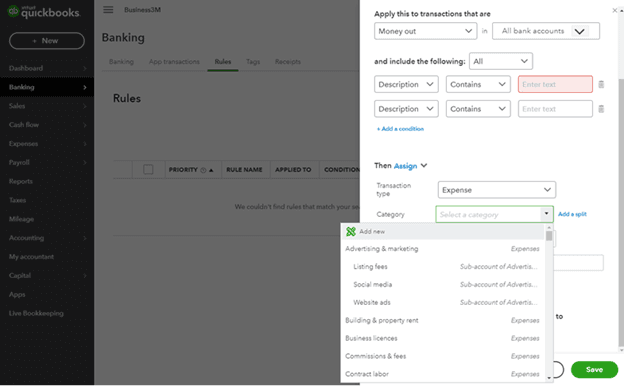Click the RULE NAME column header
The width and height of the screenshot is (624, 386).
(x=244, y=170)
